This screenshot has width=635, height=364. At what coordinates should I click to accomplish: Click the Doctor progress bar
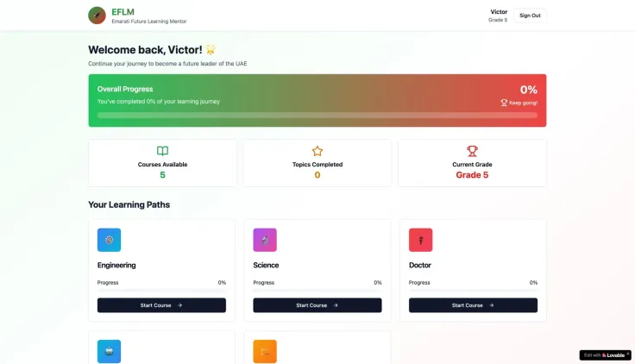(473, 291)
